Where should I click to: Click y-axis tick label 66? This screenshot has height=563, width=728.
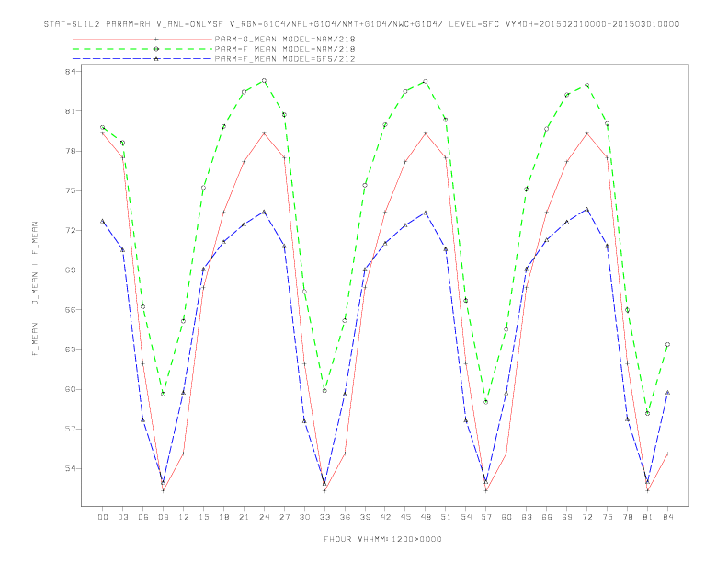pyautogui.click(x=71, y=309)
